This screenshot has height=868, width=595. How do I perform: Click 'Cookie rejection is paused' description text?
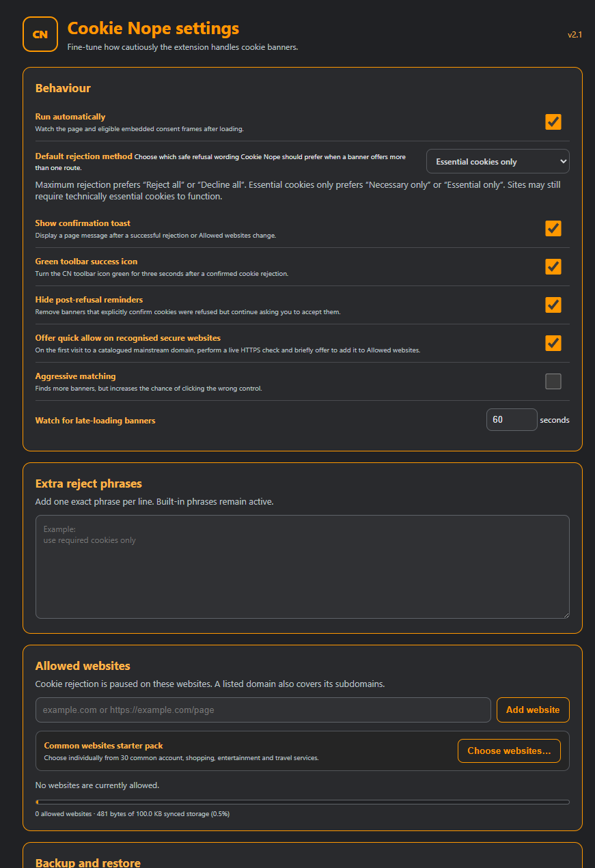[210, 684]
